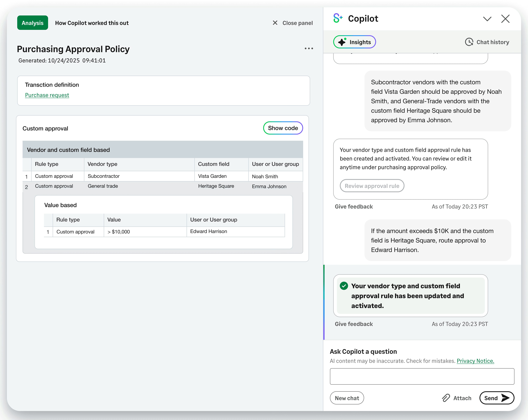Close the Copilot panel X icon
Screen dimensions: 528x420
click(505, 19)
